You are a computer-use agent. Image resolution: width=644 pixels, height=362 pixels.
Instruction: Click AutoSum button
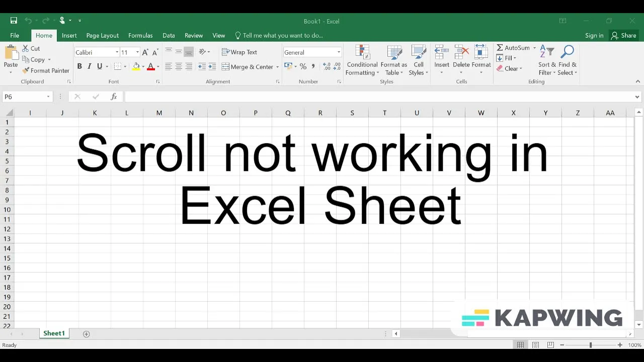[x=513, y=48]
